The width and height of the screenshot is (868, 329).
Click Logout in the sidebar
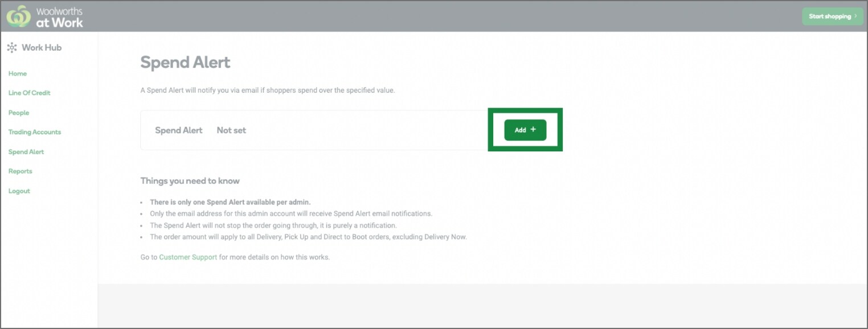pyautogui.click(x=19, y=191)
